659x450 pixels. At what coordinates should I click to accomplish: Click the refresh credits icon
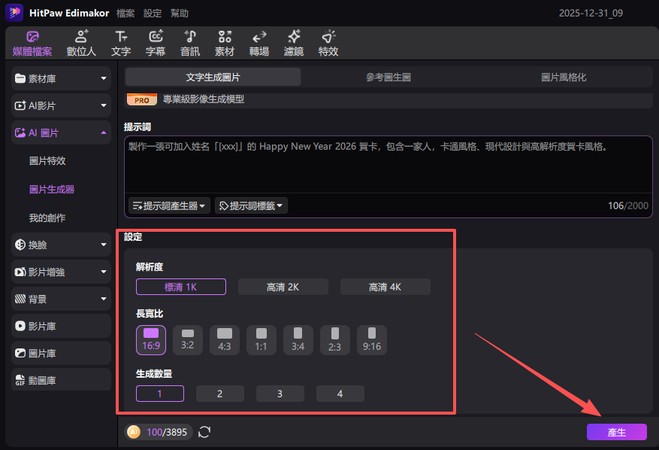point(204,432)
